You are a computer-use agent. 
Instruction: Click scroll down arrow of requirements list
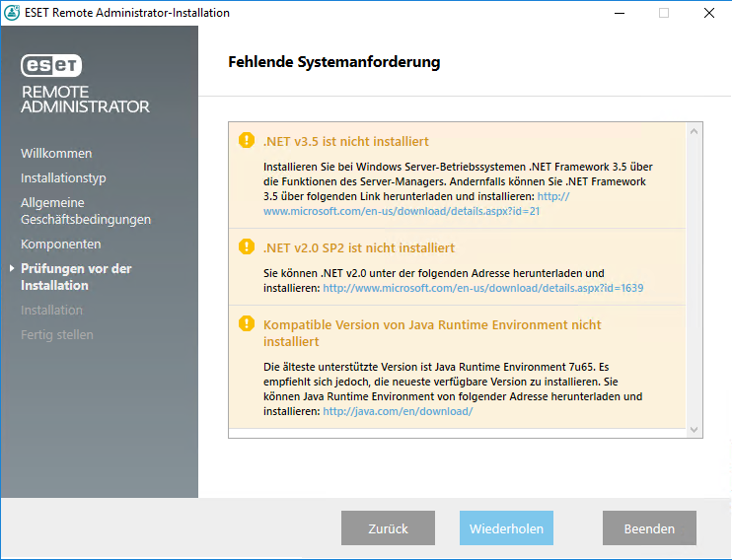click(x=694, y=429)
